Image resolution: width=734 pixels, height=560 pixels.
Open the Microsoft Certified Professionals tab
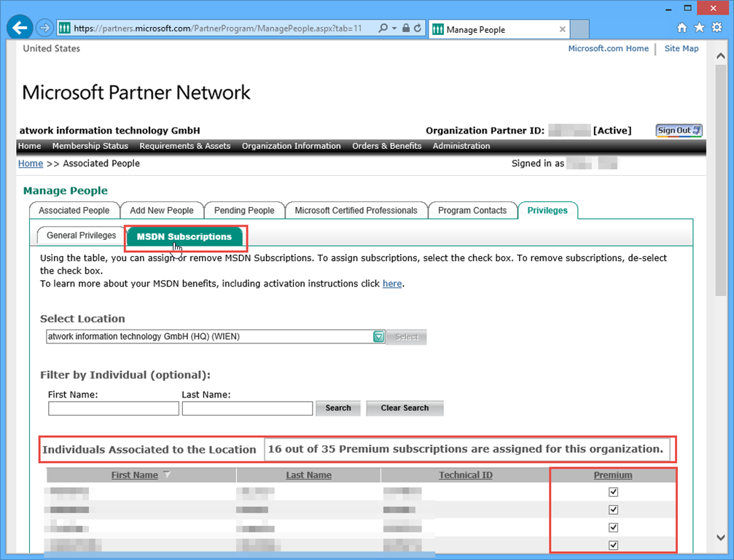point(356,211)
